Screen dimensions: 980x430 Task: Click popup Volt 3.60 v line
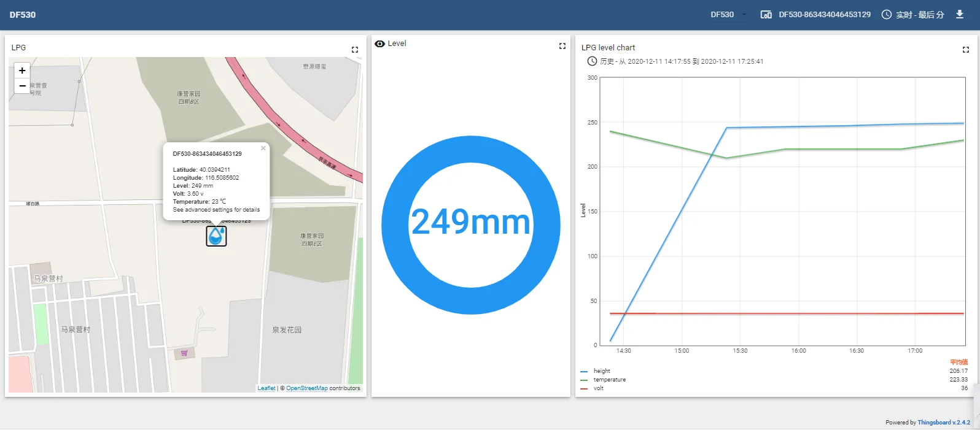[188, 194]
